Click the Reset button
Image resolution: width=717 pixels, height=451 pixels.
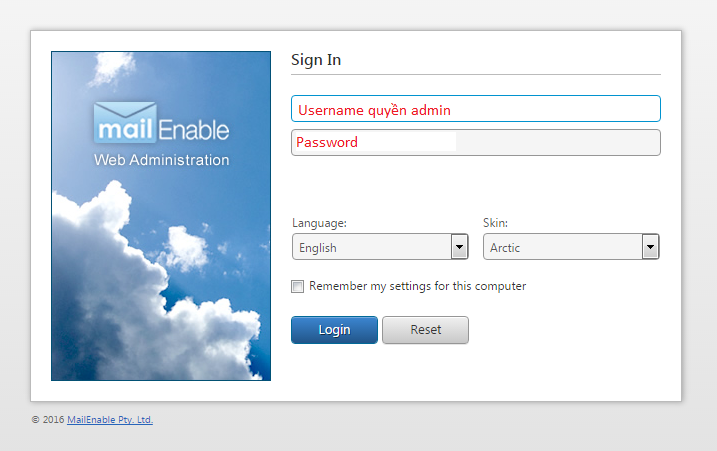(x=425, y=330)
